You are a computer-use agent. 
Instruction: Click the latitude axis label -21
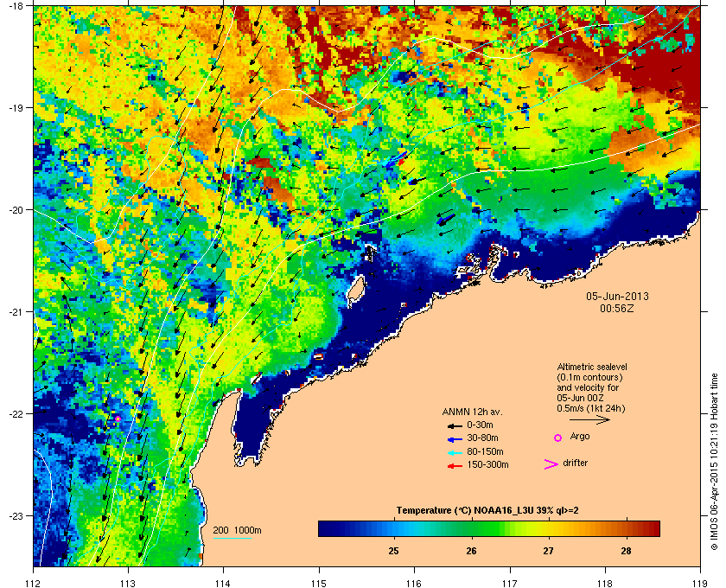coord(15,312)
